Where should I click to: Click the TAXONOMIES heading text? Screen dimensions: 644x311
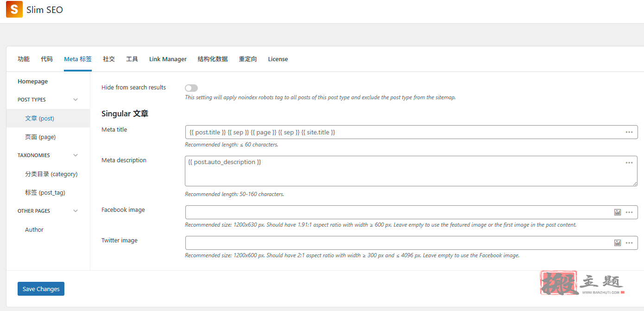coord(34,155)
